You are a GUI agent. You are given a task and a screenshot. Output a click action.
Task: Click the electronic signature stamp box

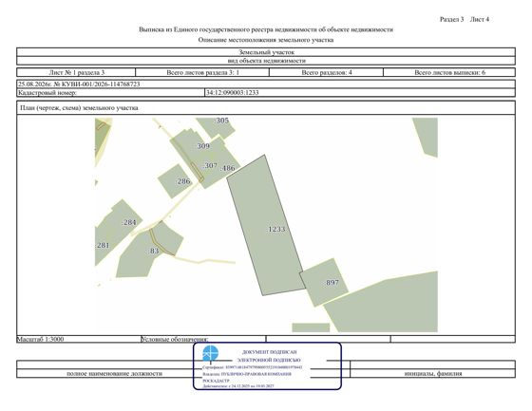coord(267,365)
